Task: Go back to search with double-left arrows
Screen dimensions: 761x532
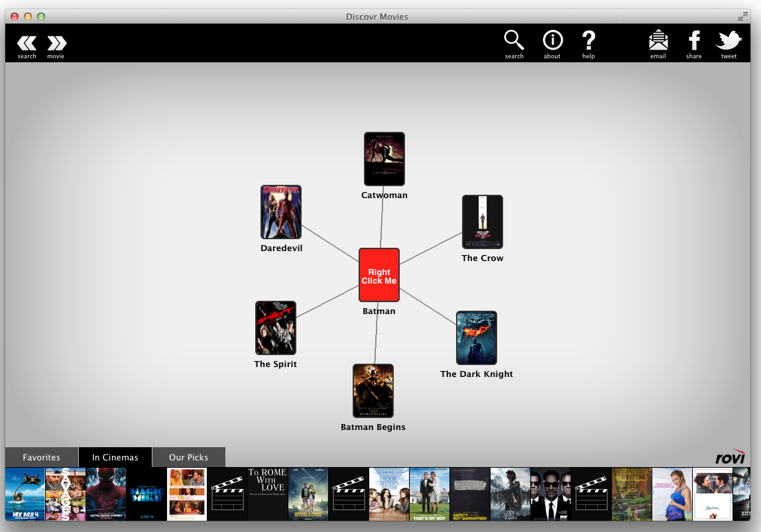Action: click(x=27, y=44)
